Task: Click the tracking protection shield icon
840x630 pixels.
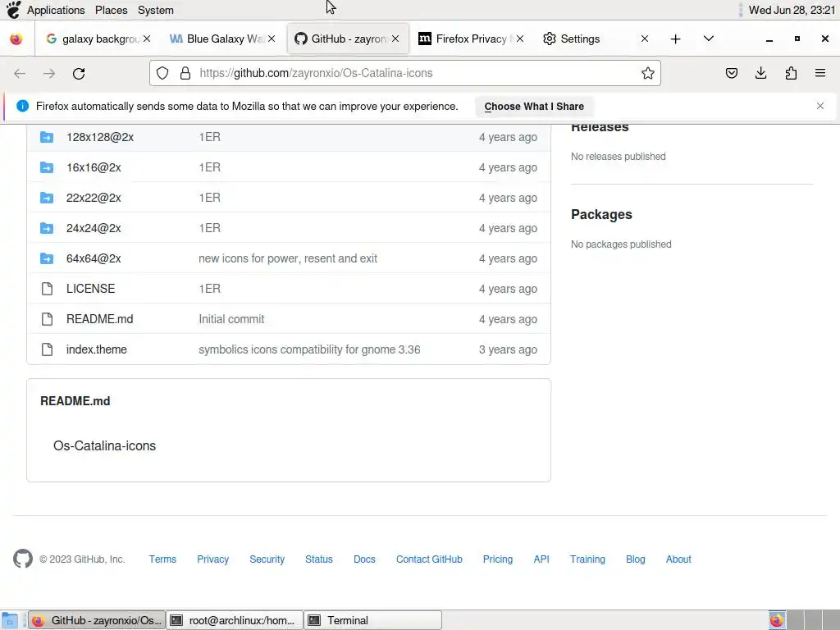Action: pyautogui.click(x=162, y=73)
